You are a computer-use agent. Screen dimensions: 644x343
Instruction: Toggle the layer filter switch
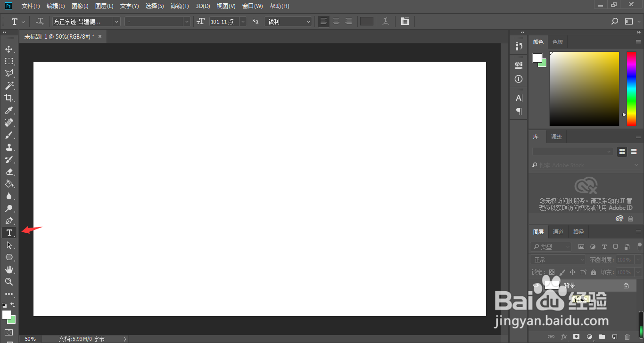point(640,245)
